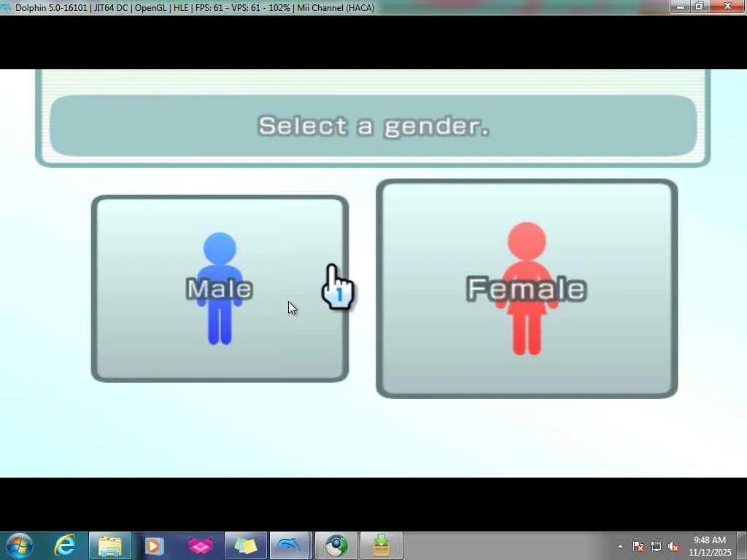Click the Show desktop strip beside the clock
The height and width of the screenshot is (560, 747).
click(743, 545)
